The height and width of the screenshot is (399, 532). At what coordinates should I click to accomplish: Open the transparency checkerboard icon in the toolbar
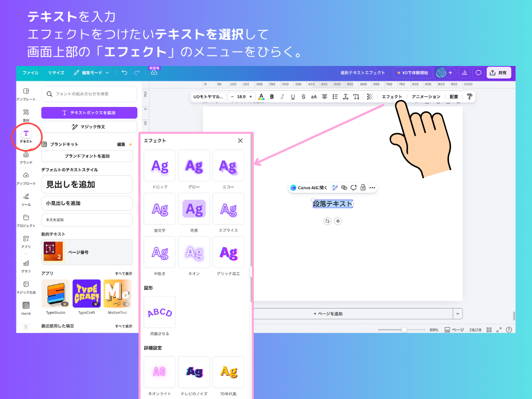370,96
